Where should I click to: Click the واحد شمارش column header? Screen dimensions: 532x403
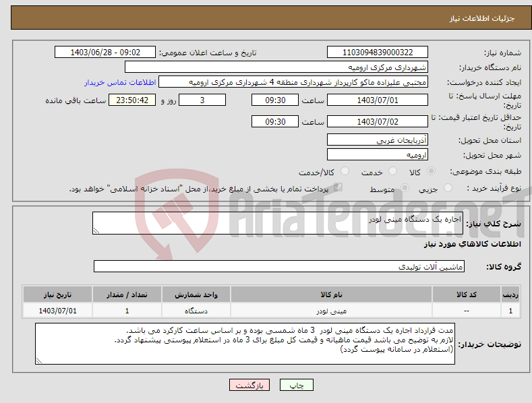click(196, 294)
